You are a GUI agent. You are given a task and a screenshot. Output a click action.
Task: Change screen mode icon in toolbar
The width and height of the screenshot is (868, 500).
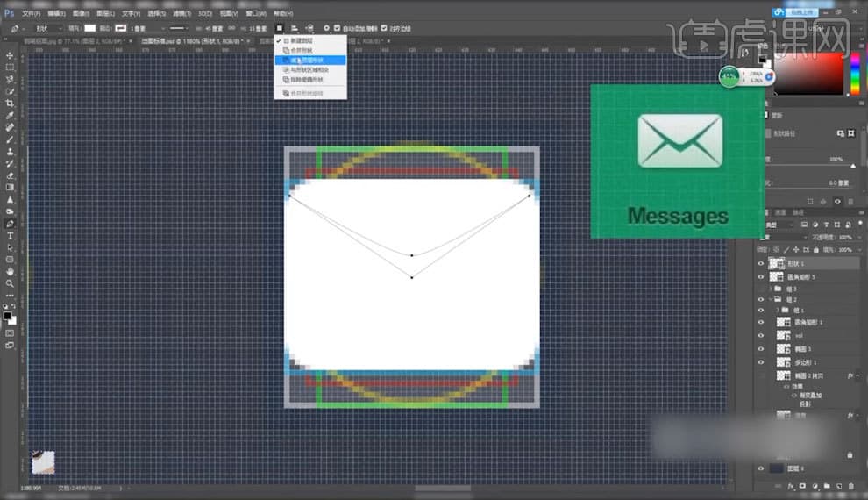coord(10,346)
